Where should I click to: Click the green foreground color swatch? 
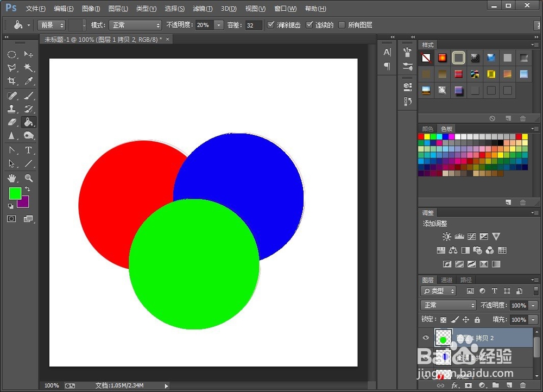coord(14,193)
